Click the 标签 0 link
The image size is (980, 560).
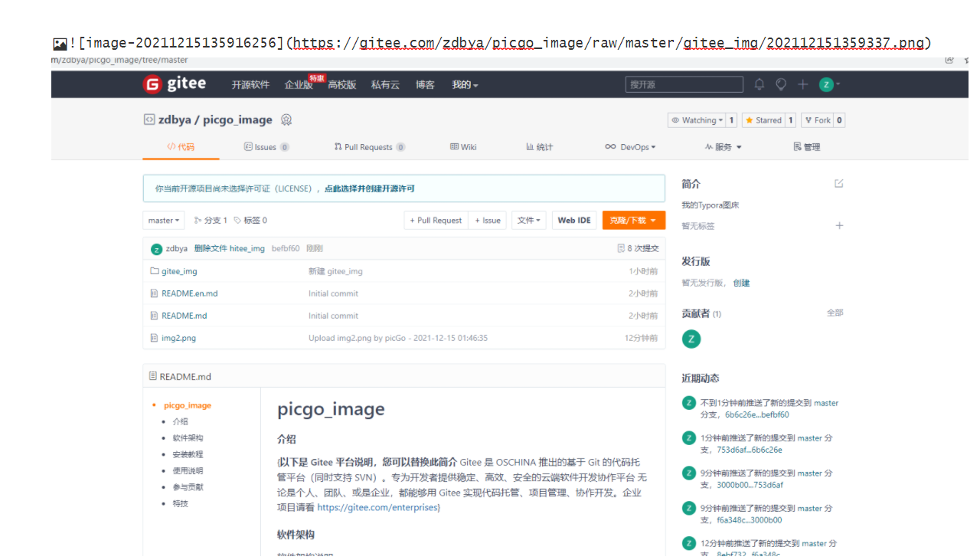250,220
